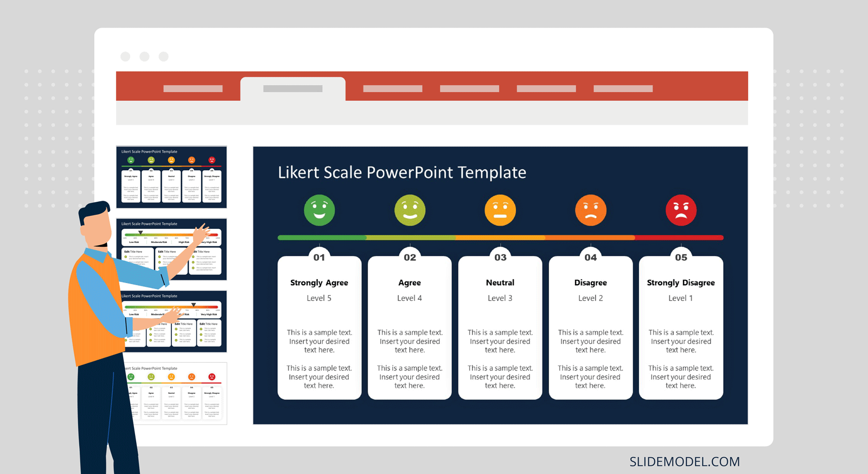Click the Neutral card heading
This screenshot has height=474, width=868.
click(500, 283)
